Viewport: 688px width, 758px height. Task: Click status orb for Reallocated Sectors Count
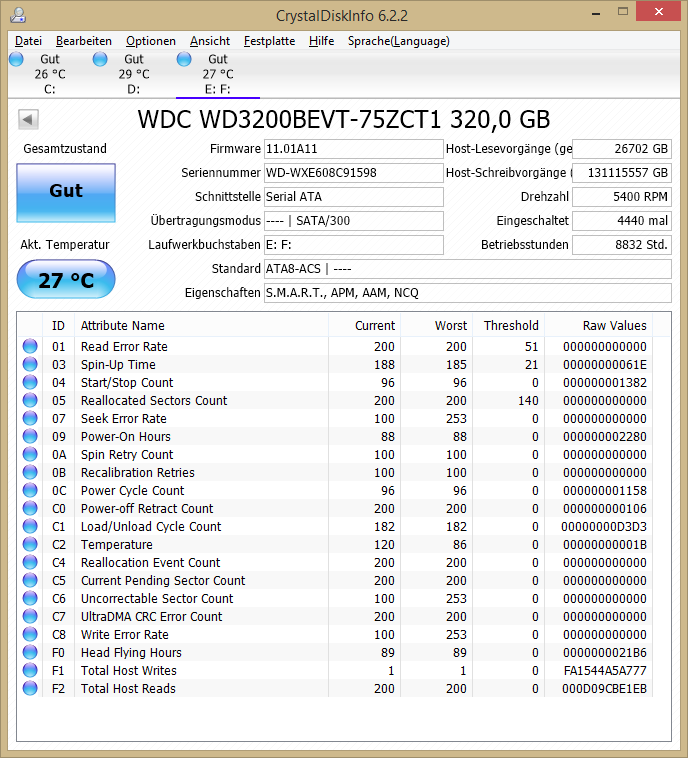(x=30, y=400)
